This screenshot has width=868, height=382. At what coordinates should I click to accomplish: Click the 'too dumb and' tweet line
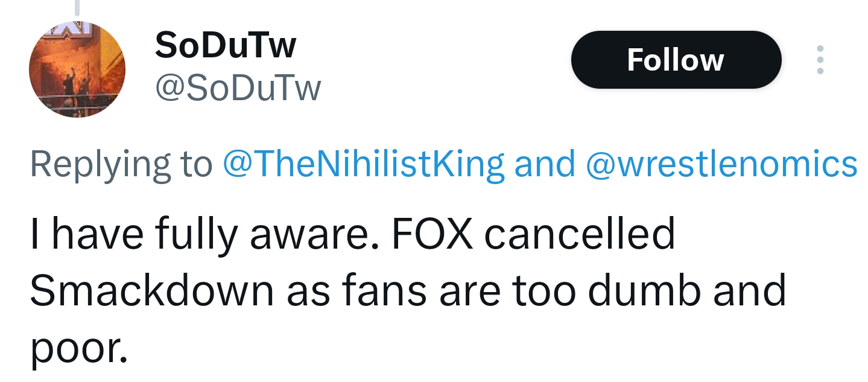[649, 290]
